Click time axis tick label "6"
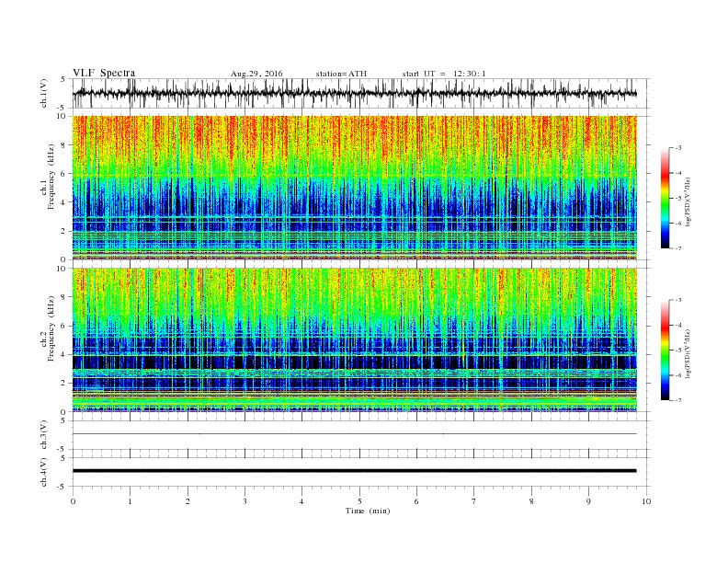This screenshot has height=563, width=728. click(x=416, y=501)
